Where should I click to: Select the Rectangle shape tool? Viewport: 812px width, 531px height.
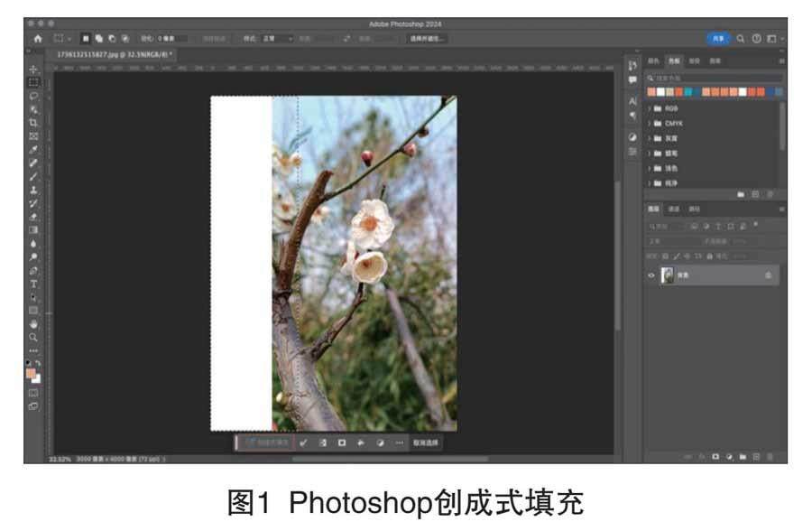33,311
